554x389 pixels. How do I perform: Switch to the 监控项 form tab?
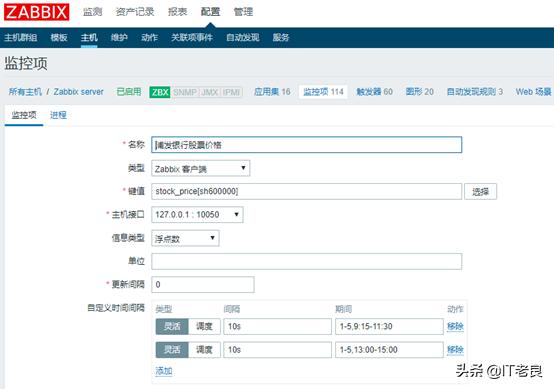(x=24, y=115)
